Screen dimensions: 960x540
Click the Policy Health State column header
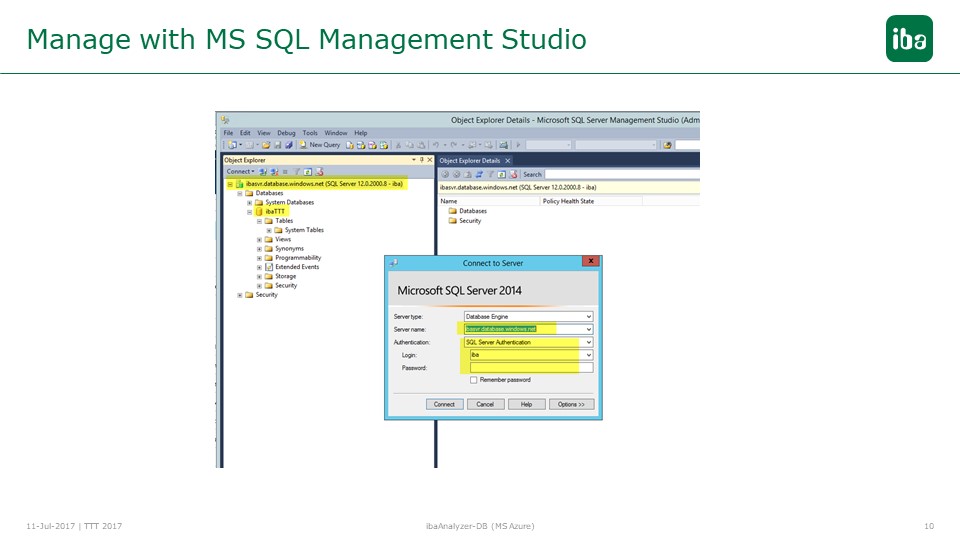pyautogui.click(x=591, y=201)
